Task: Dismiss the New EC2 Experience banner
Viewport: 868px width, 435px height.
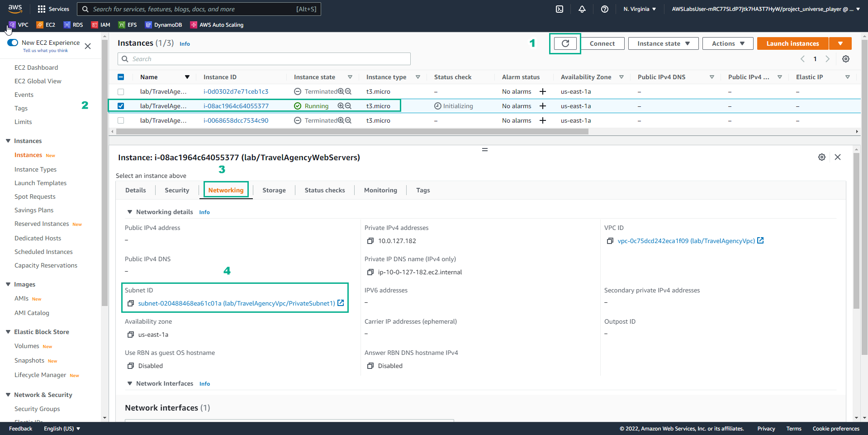Action: tap(88, 46)
